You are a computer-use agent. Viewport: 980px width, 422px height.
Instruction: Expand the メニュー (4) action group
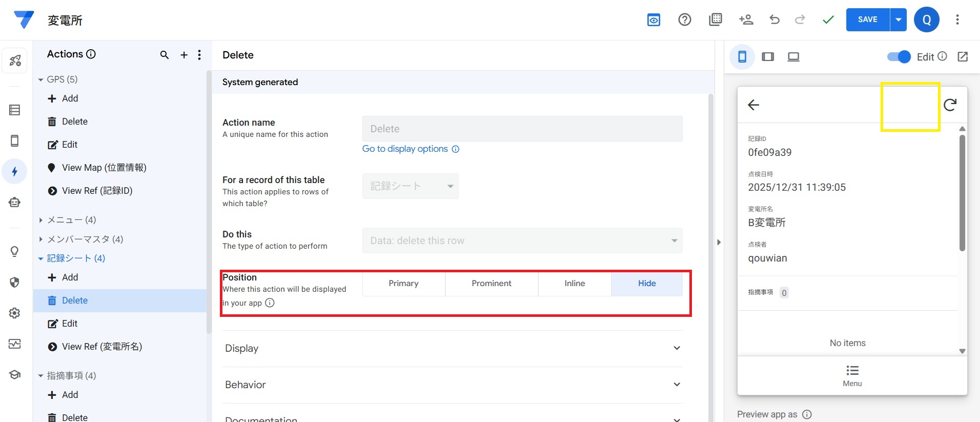pos(71,220)
